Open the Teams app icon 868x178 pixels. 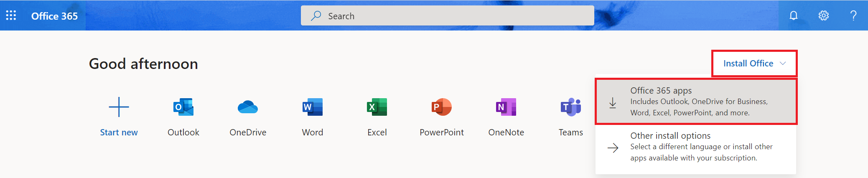tap(571, 107)
